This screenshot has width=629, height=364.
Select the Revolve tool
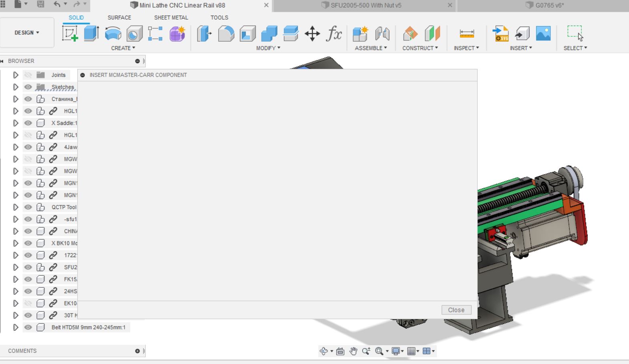(x=113, y=34)
